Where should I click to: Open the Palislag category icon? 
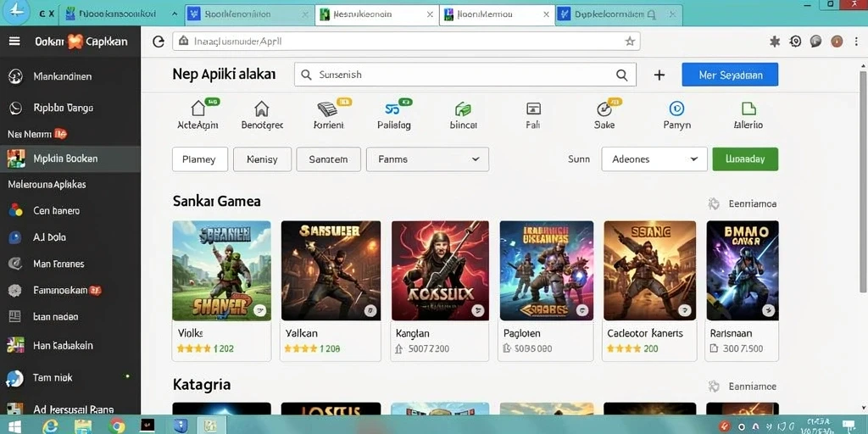tap(392, 108)
